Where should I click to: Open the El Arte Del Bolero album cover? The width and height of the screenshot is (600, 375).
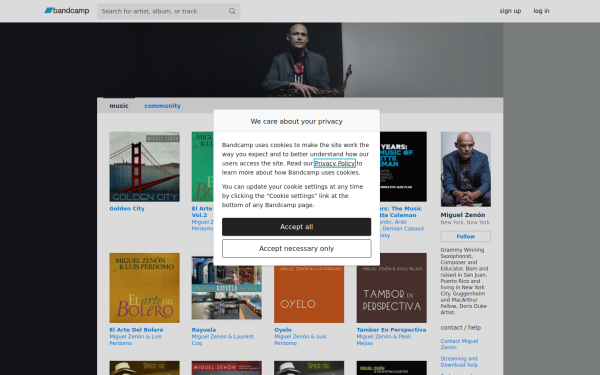click(x=144, y=288)
